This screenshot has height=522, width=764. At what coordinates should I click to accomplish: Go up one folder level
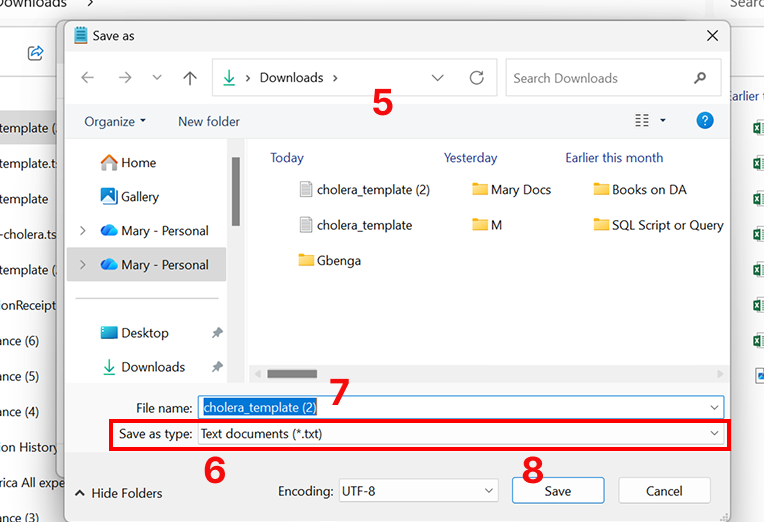(x=190, y=77)
